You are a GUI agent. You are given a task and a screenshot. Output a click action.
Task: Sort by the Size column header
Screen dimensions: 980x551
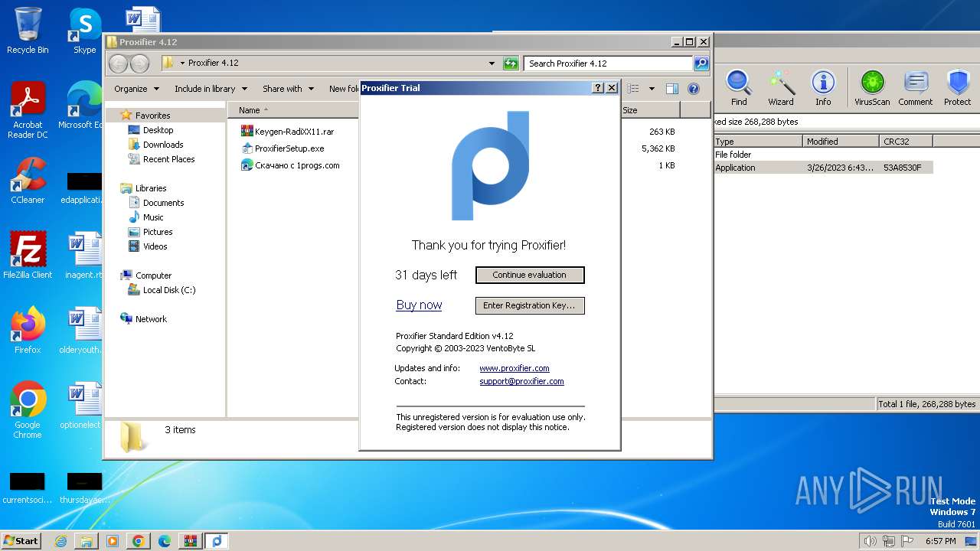point(649,110)
